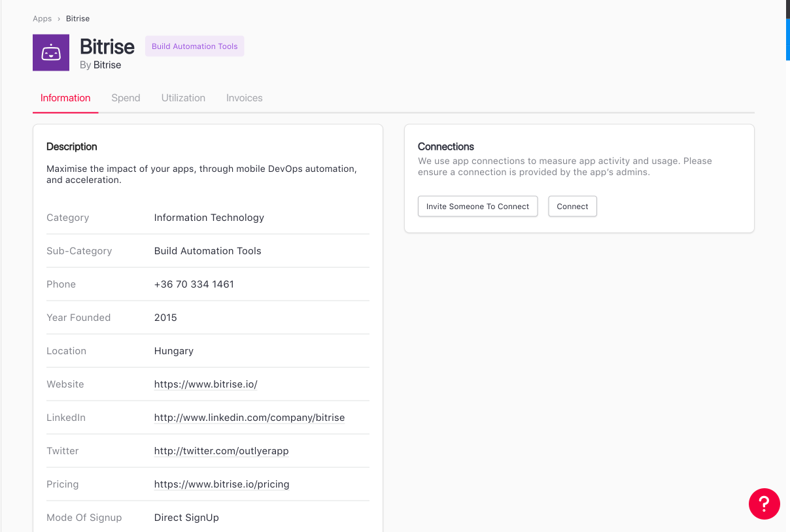Click Bitrise in the breadcrumb
Viewport: 790px width, 532px height.
click(78, 19)
